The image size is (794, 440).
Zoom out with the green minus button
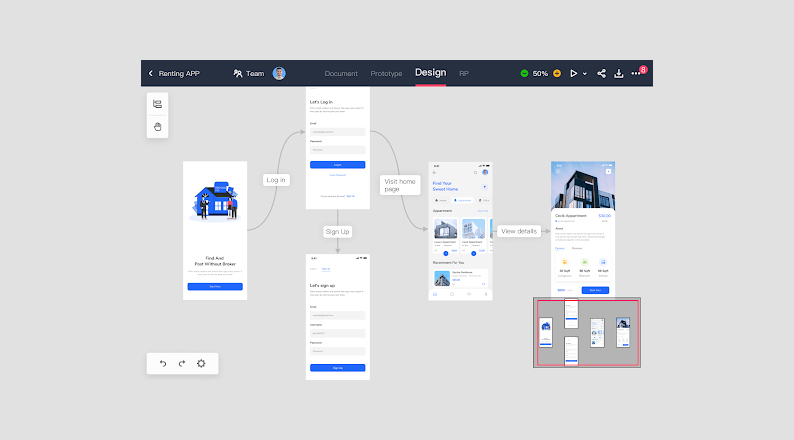(524, 73)
